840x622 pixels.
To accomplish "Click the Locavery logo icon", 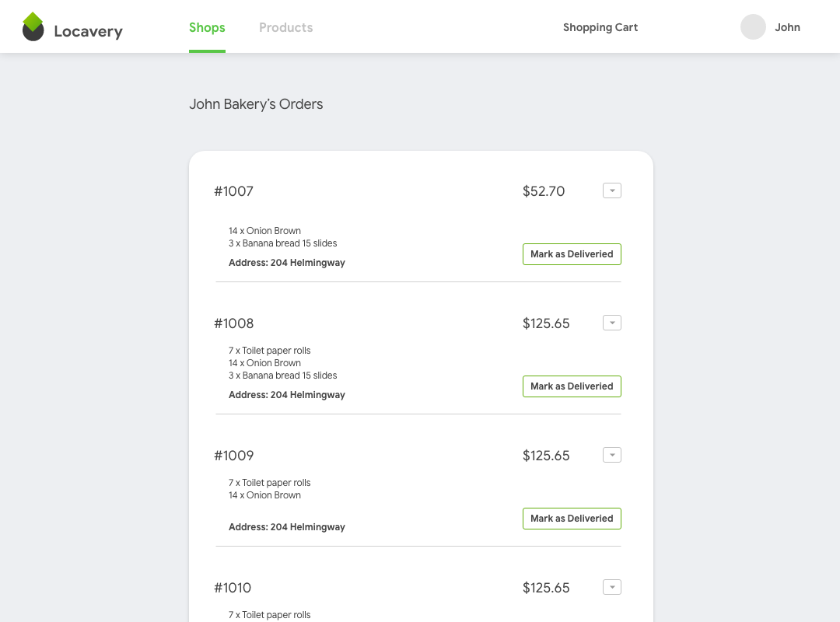I will [33, 27].
